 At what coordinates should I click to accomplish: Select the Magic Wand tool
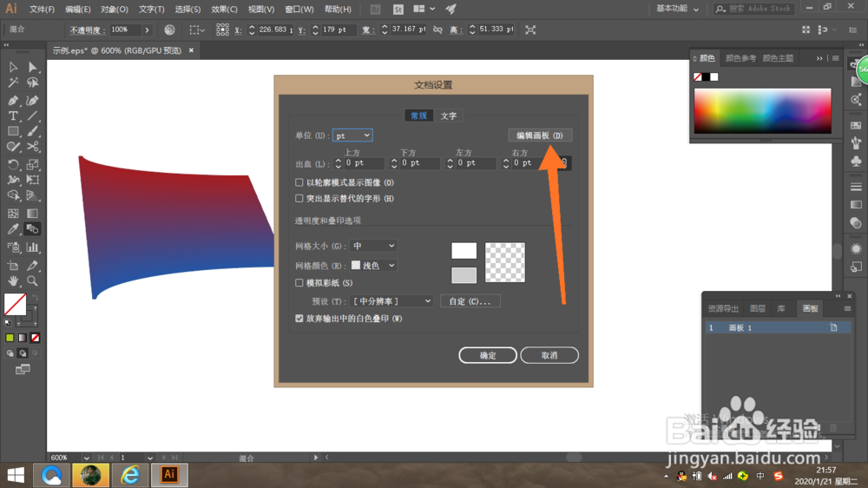pyautogui.click(x=13, y=82)
